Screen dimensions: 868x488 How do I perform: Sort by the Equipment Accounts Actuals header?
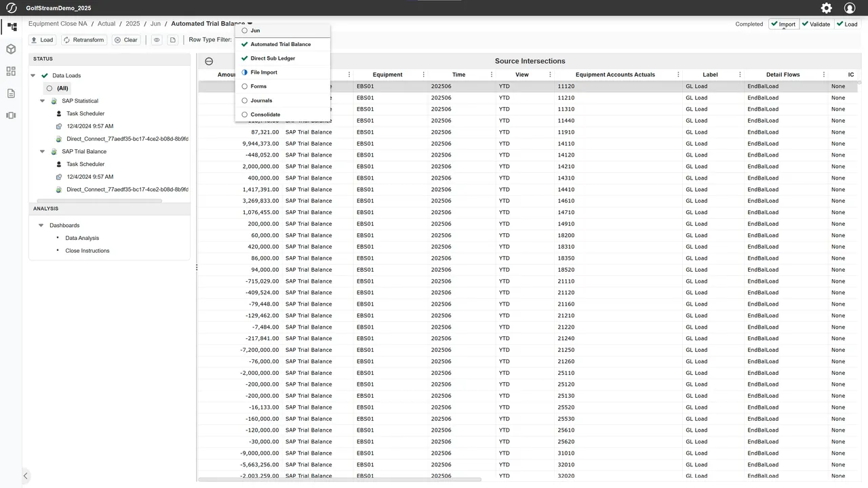616,75
